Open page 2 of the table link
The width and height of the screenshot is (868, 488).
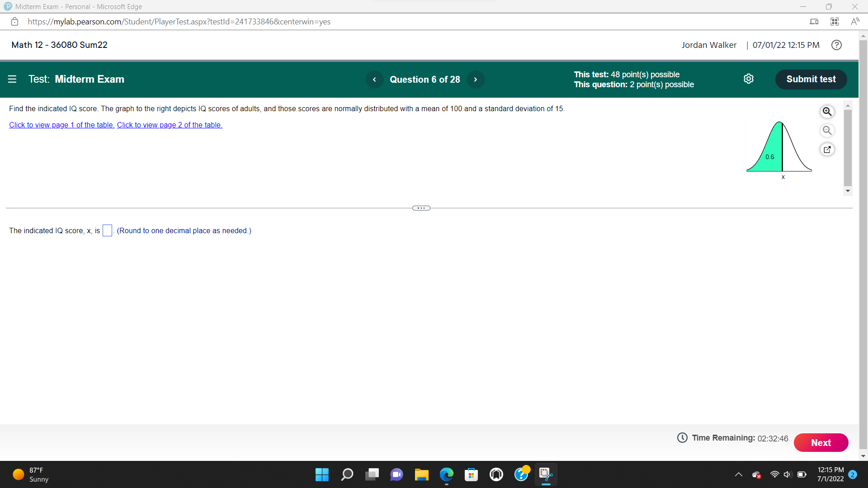point(169,125)
